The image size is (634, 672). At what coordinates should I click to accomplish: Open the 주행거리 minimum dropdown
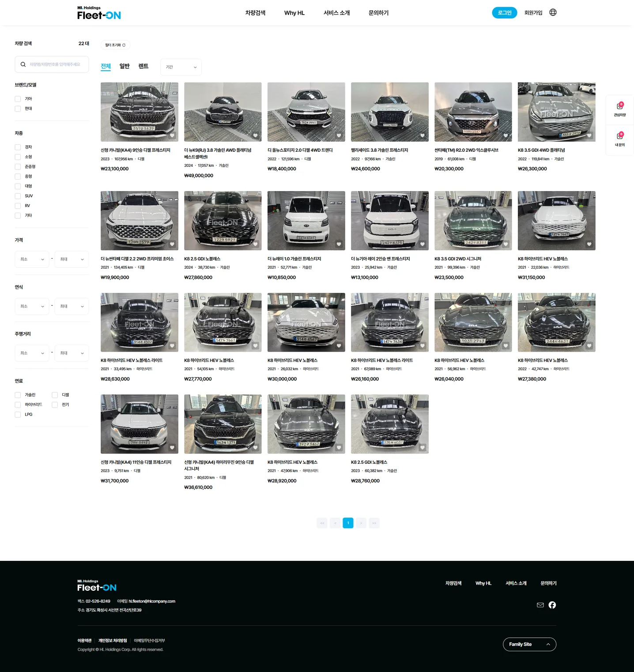(32, 353)
